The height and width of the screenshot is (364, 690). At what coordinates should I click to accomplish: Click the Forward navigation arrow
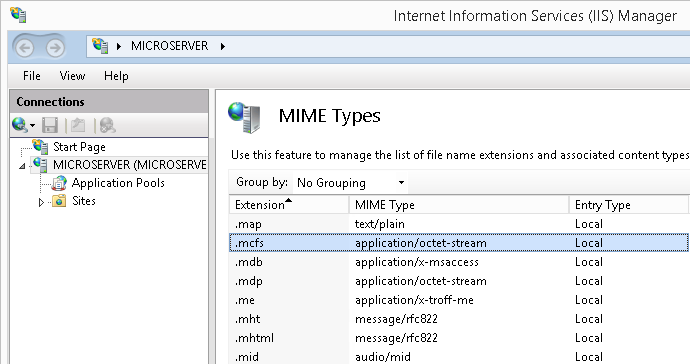[x=55, y=48]
